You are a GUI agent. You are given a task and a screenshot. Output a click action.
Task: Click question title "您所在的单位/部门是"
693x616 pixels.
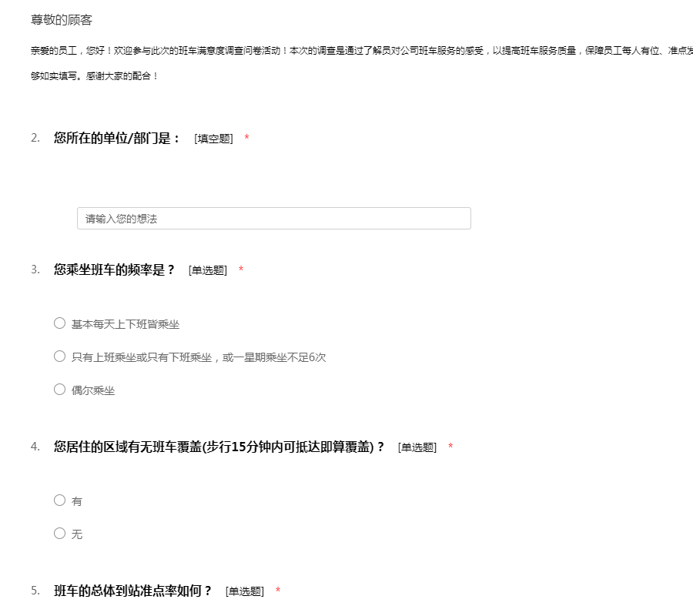click(117, 139)
